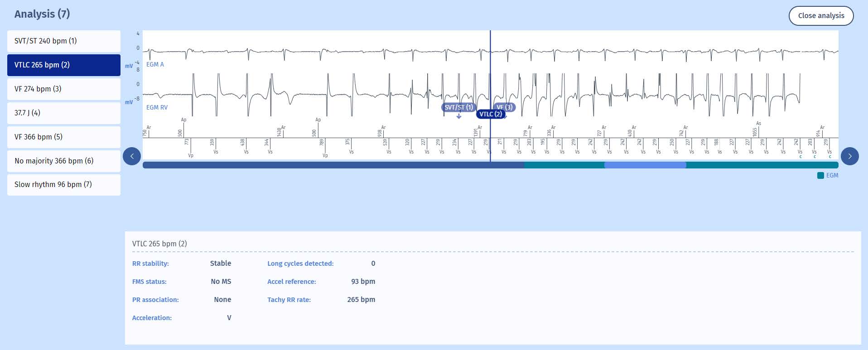Select VTLC 265 bpm (2) entry
868x350 pixels.
(x=64, y=65)
